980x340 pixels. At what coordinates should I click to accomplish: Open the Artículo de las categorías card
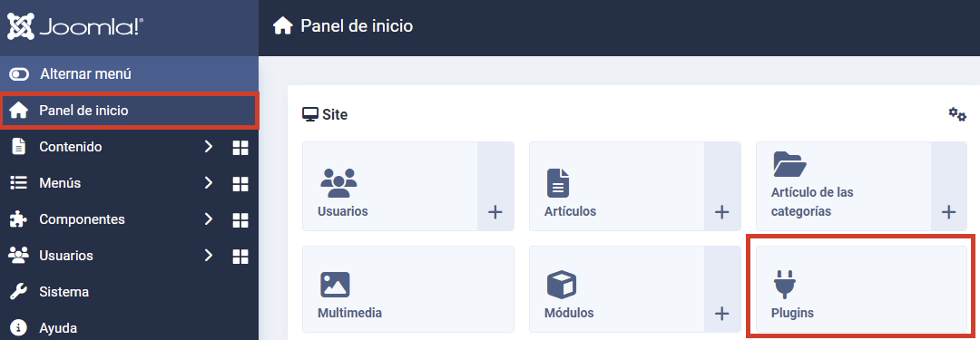point(844,186)
